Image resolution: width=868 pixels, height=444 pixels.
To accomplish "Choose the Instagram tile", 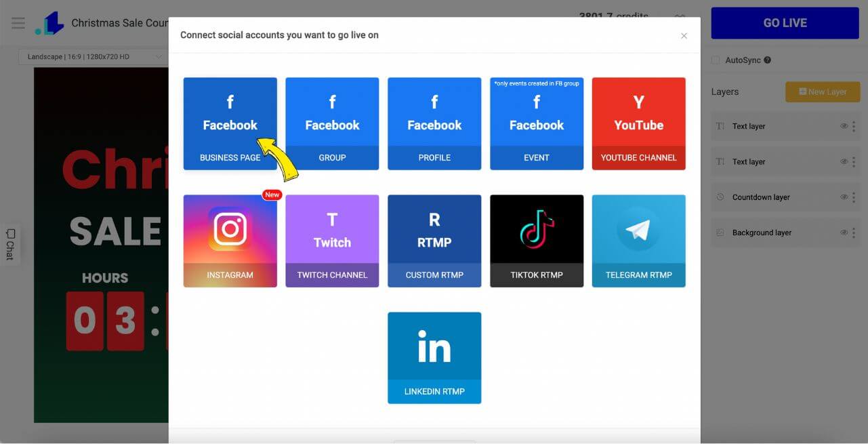I will point(230,241).
